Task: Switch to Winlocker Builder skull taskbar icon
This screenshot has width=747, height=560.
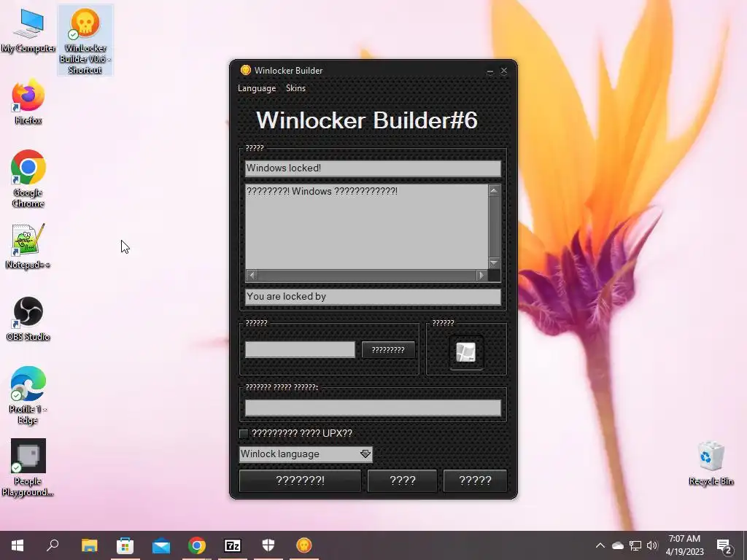Action: (x=304, y=545)
